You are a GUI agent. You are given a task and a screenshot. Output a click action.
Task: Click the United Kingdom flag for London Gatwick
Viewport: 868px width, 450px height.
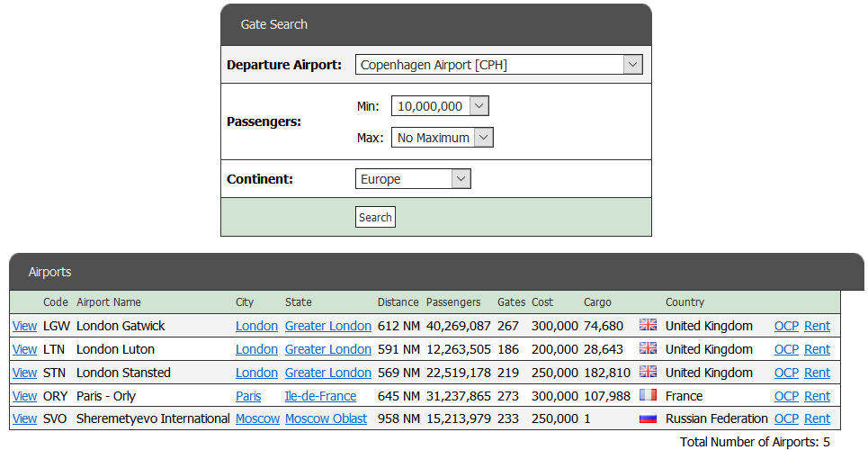click(x=648, y=326)
